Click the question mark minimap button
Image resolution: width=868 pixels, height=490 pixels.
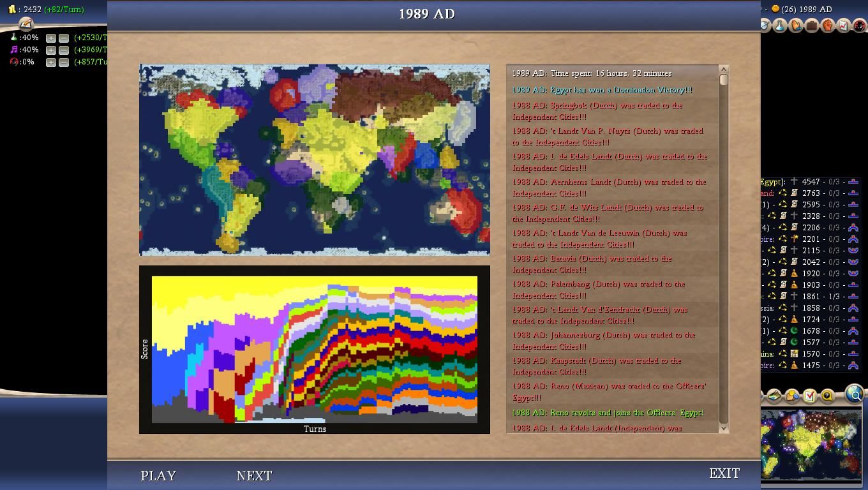point(827,396)
